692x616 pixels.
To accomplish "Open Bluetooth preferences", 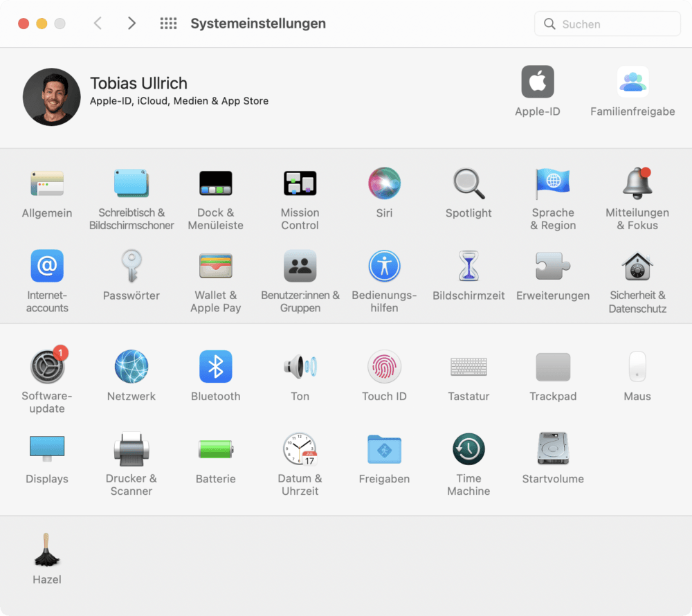I will pos(216,366).
